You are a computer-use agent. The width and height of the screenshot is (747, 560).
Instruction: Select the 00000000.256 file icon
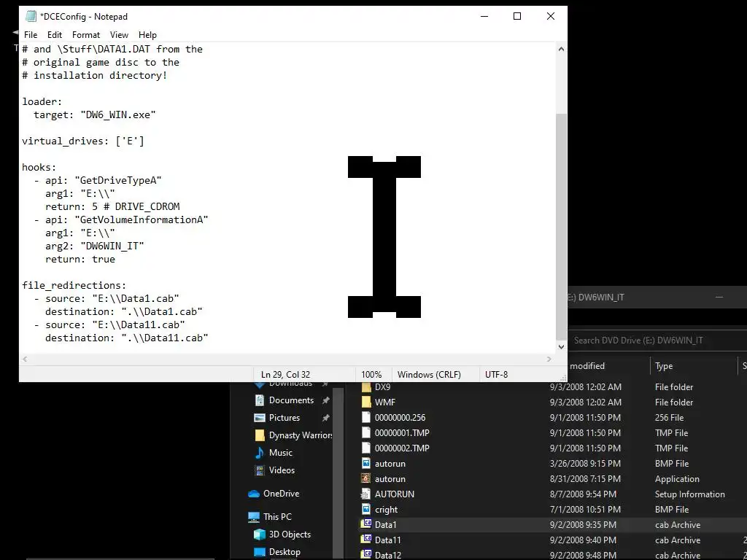coord(366,418)
